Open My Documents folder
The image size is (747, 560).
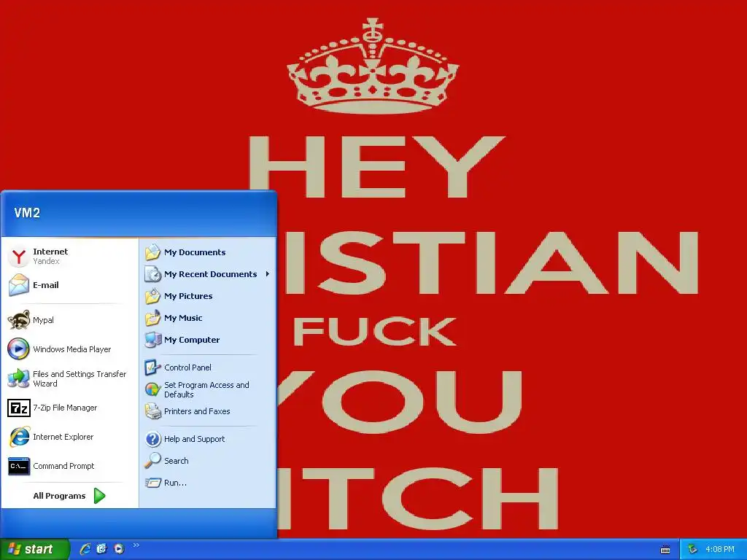(x=208, y=252)
